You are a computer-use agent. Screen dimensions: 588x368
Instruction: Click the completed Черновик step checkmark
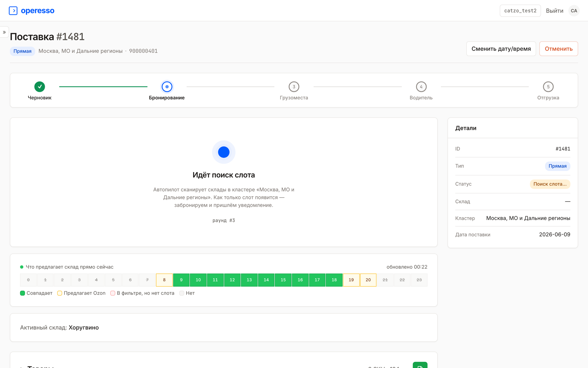40,87
